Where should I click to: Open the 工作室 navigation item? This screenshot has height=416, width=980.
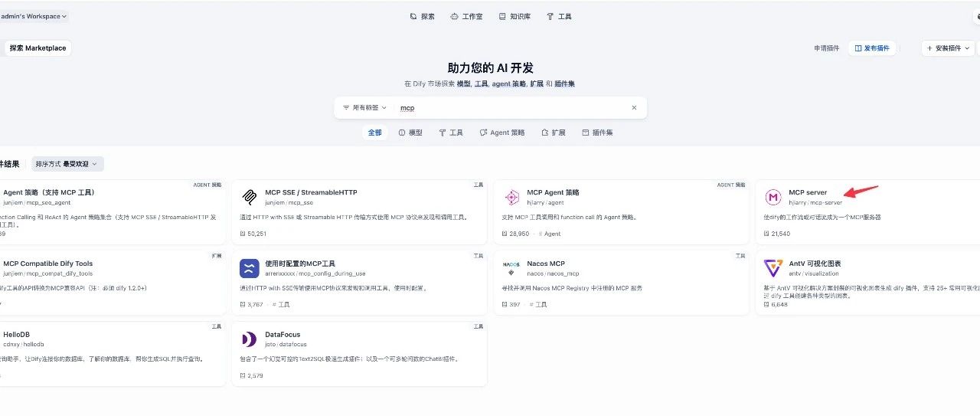pos(466,16)
